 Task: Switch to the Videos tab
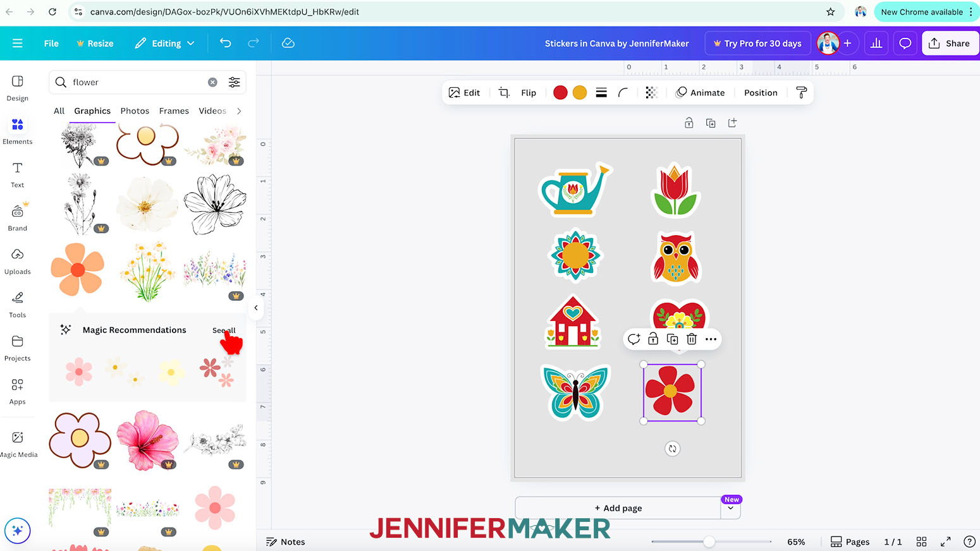[212, 111]
